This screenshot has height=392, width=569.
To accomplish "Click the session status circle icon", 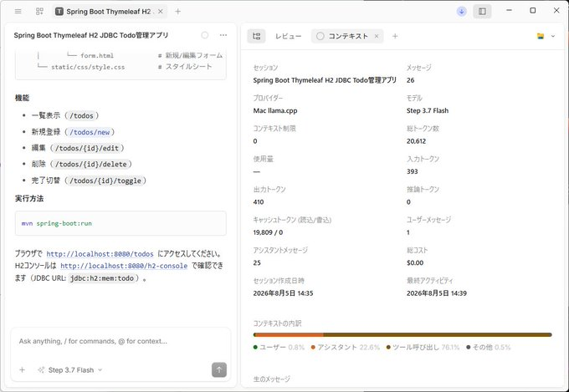I will point(205,35).
